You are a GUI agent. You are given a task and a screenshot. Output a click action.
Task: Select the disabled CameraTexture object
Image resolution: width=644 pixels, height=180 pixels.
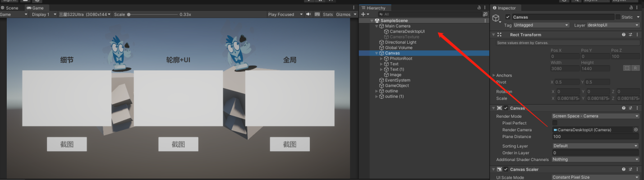404,37
